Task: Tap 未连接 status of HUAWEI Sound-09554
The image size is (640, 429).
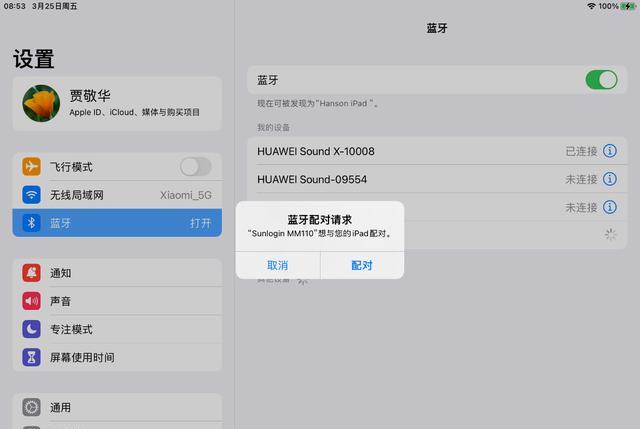Action: click(x=581, y=179)
